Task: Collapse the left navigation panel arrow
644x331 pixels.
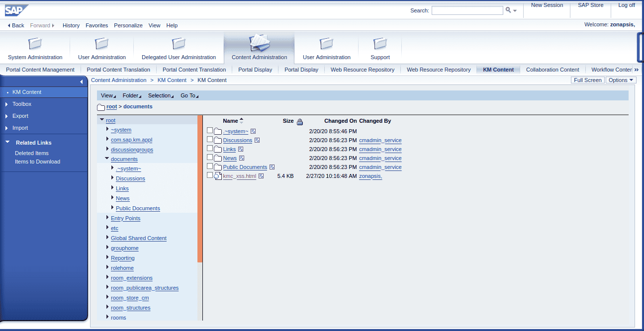Action: [x=82, y=82]
